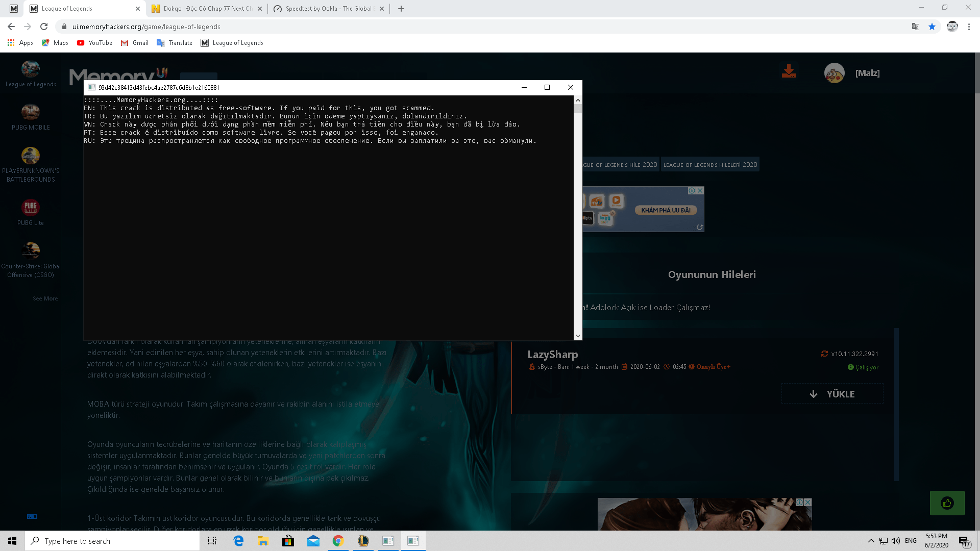Bookmark this page with the star icon
The width and height of the screenshot is (980, 551).
coord(932,27)
